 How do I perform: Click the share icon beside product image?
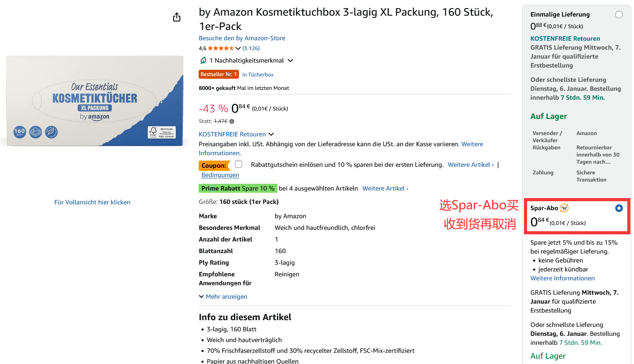click(177, 17)
